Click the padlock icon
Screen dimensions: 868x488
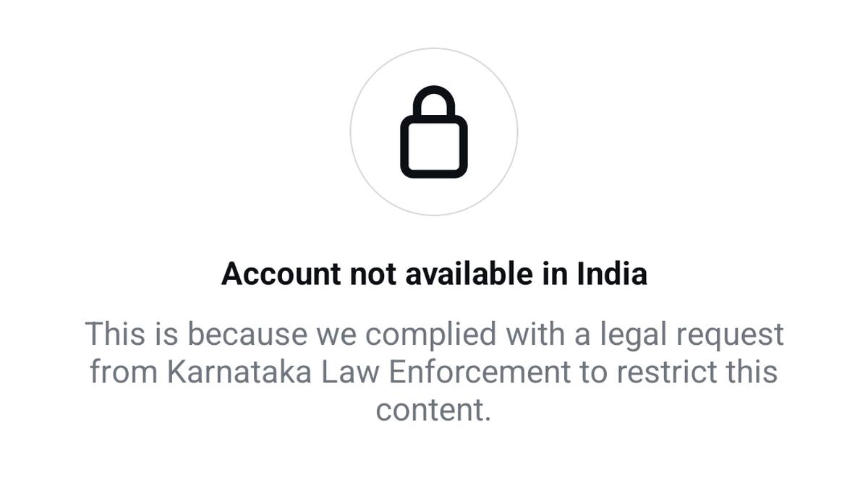click(x=434, y=132)
